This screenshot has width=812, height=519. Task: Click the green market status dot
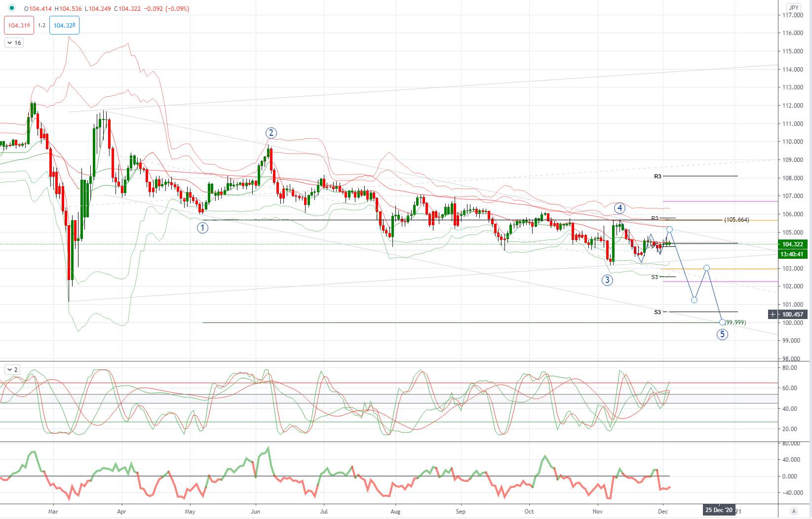coord(11,8)
